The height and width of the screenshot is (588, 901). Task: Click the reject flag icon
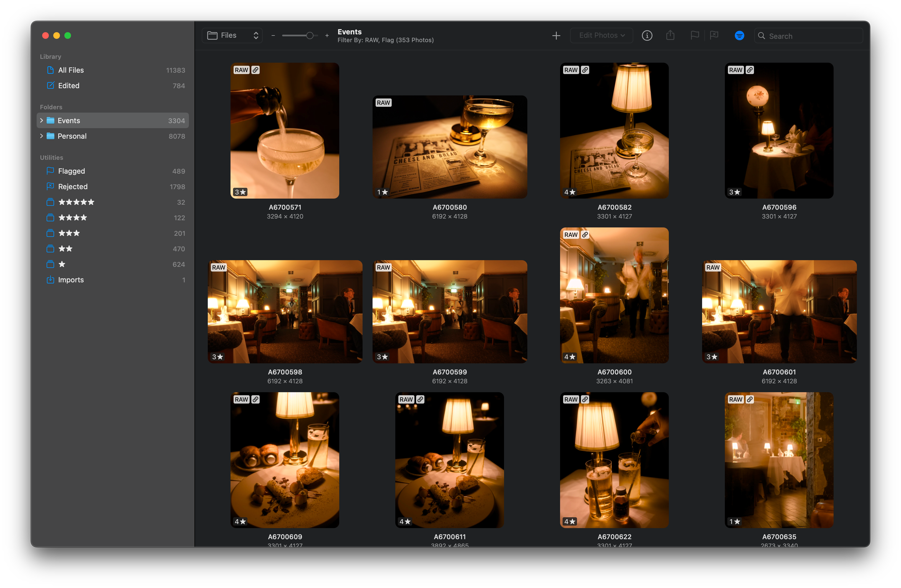714,36
